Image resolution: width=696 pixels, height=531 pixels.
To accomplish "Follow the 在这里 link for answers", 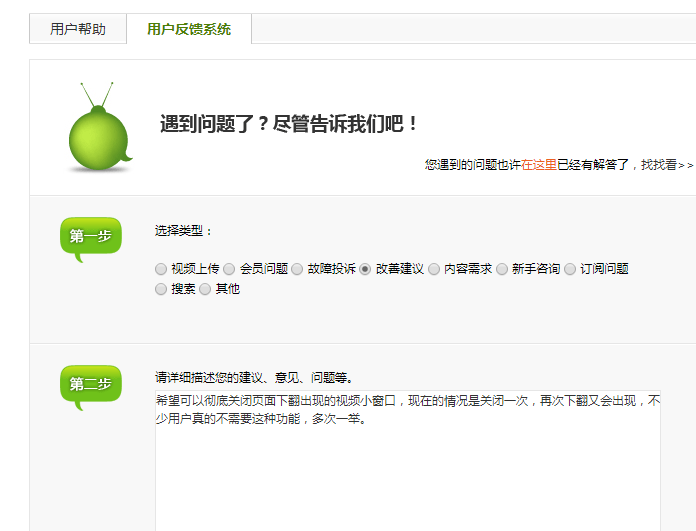I will pyautogui.click(x=539, y=165).
